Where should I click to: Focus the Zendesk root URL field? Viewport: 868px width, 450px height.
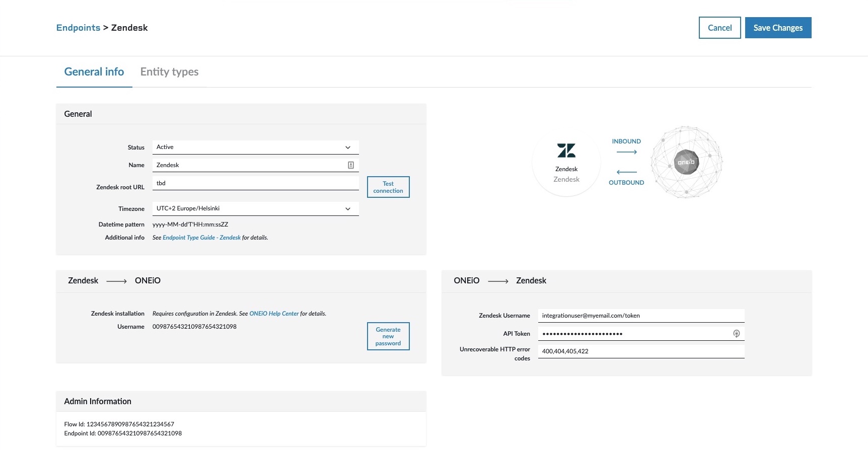click(256, 183)
